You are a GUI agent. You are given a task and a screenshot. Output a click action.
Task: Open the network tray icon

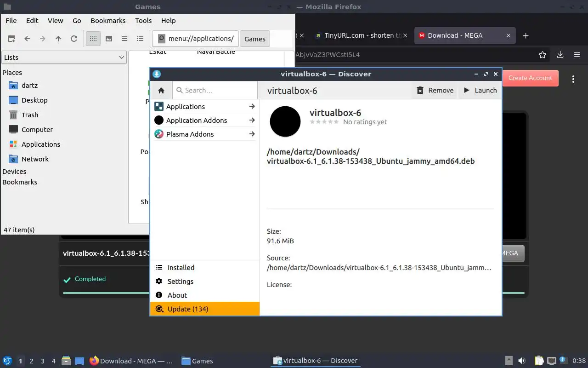551,361
